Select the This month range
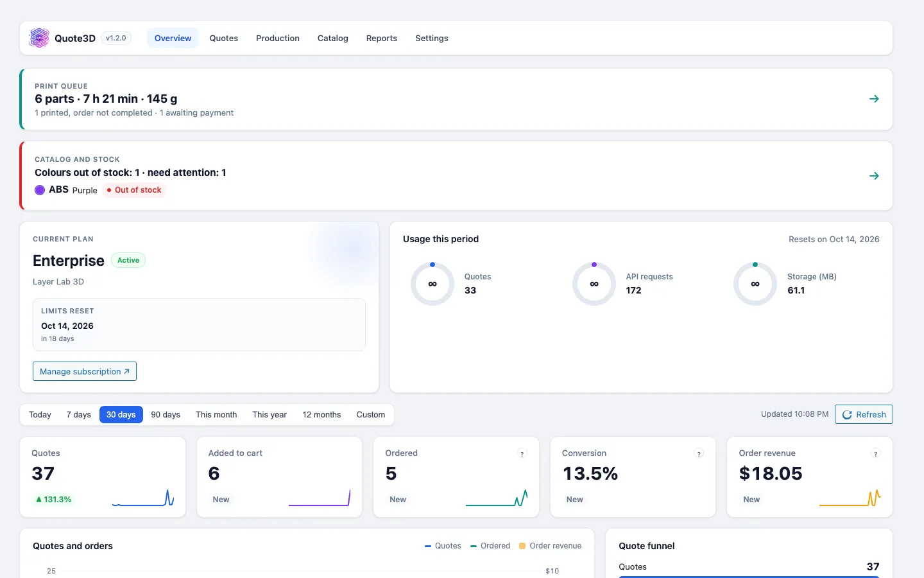The image size is (924, 578). (216, 415)
